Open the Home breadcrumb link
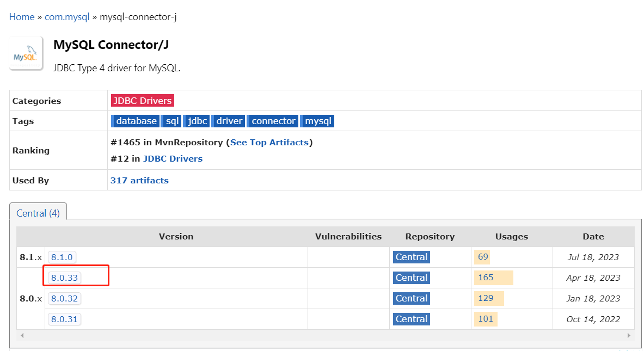This screenshot has height=351, width=644. (x=22, y=17)
